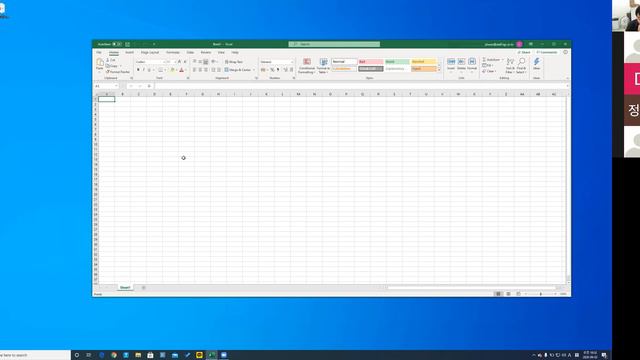Apply the Normal cell style
640x360 pixels.
pyautogui.click(x=344, y=62)
